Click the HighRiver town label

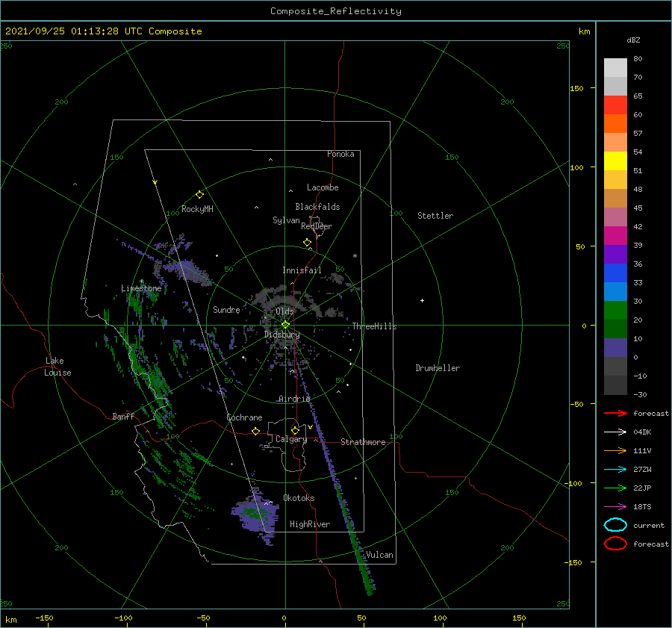coord(310,524)
